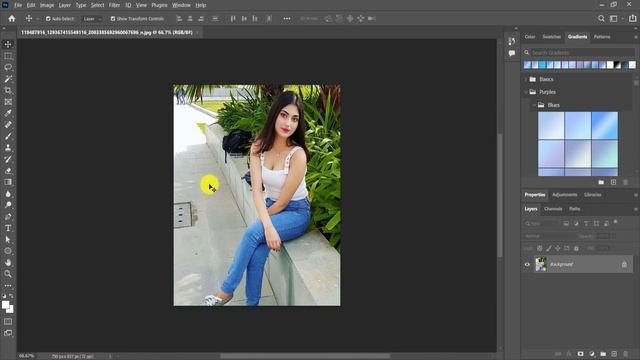Open the Edit Toolbar three-dots button
This screenshot has height=360, width=640.
(8, 285)
